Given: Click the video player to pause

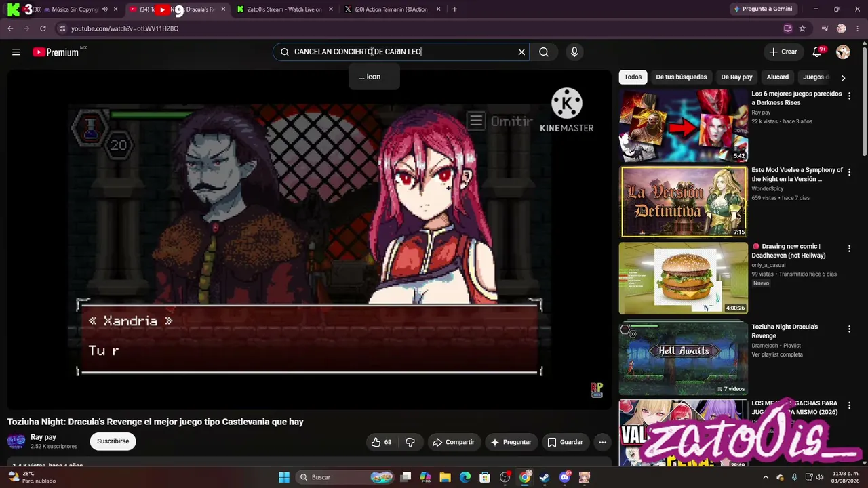Looking at the screenshot, I should (x=309, y=239).
